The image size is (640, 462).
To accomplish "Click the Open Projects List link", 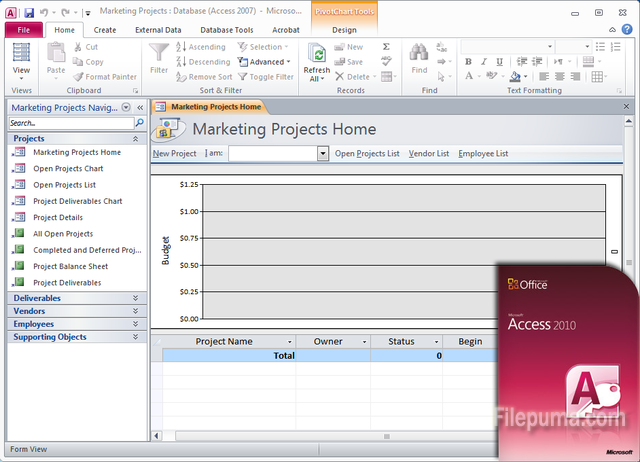I will [366, 154].
